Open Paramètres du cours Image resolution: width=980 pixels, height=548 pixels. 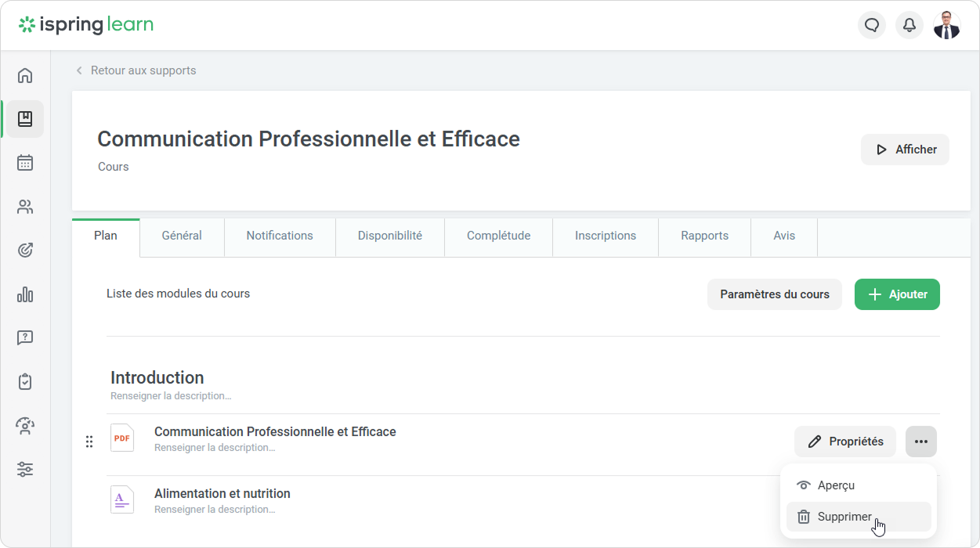[774, 294]
